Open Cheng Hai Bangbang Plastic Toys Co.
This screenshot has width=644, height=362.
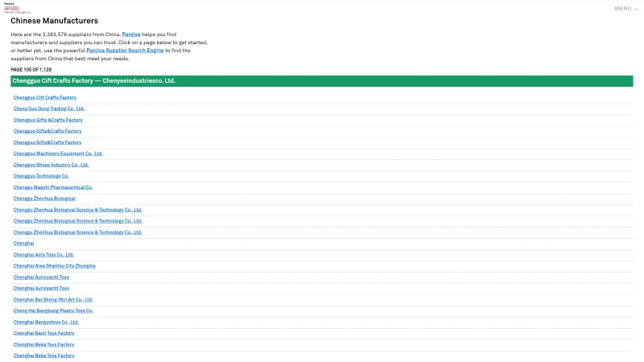click(x=53, y=311)
